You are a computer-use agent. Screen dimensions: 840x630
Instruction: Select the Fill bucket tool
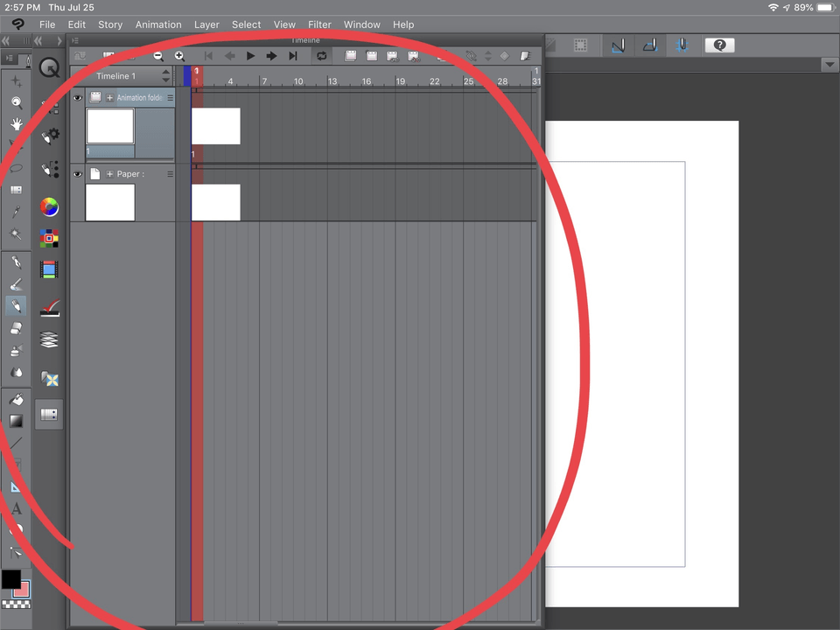(x=17, y=399)
